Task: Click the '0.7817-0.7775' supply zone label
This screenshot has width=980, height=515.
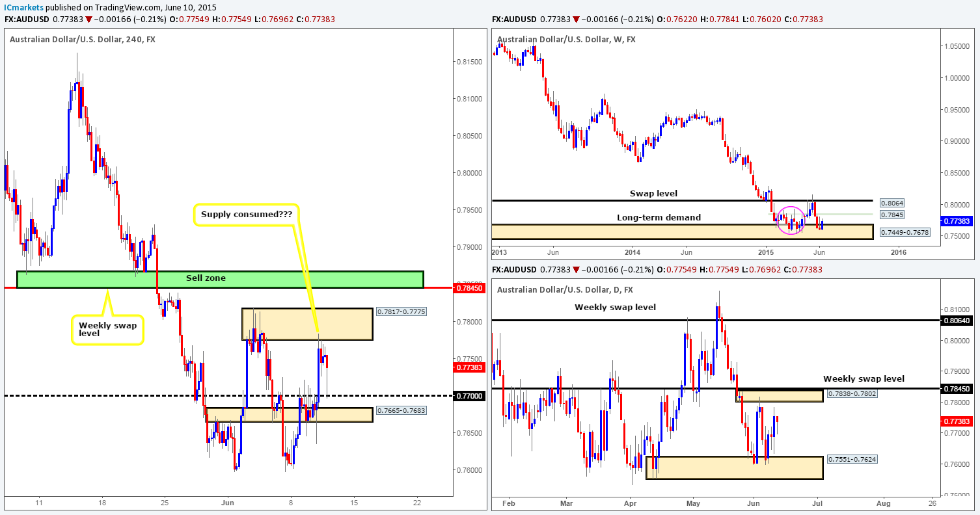Action: point(401,312)
